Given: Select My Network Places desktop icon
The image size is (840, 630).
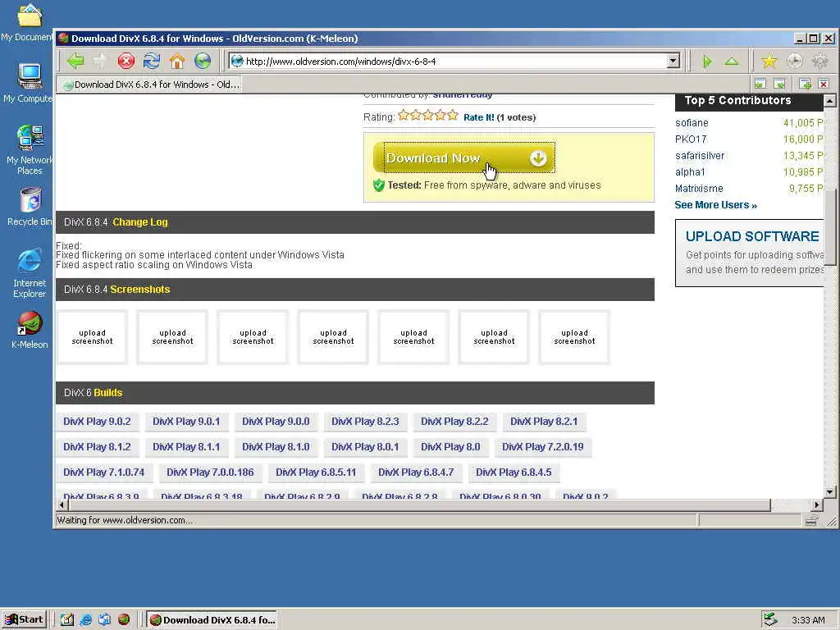Looking at the screenshot, I should 30,150.
